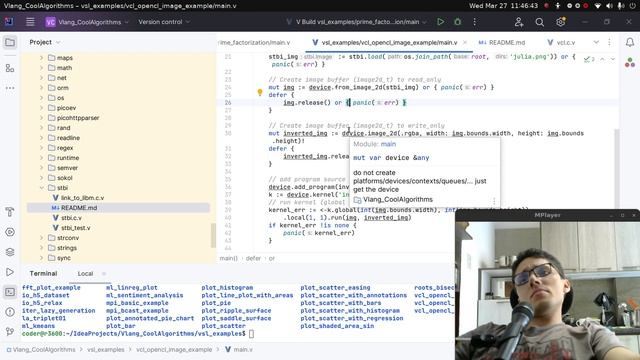Open editor tab options menu
The width and height of the screenshot is (640, 360).
point(609,42)
